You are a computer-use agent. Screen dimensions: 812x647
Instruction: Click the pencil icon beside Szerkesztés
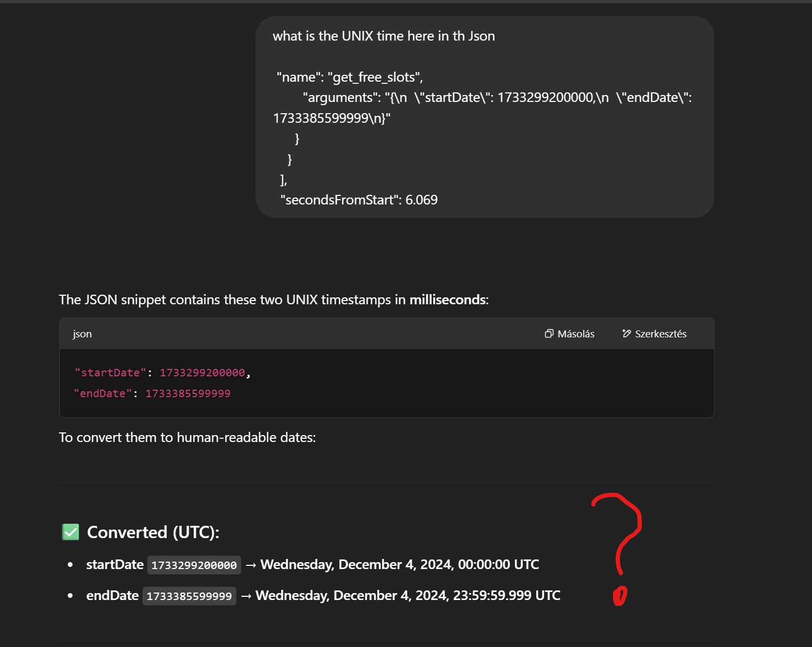626,334
